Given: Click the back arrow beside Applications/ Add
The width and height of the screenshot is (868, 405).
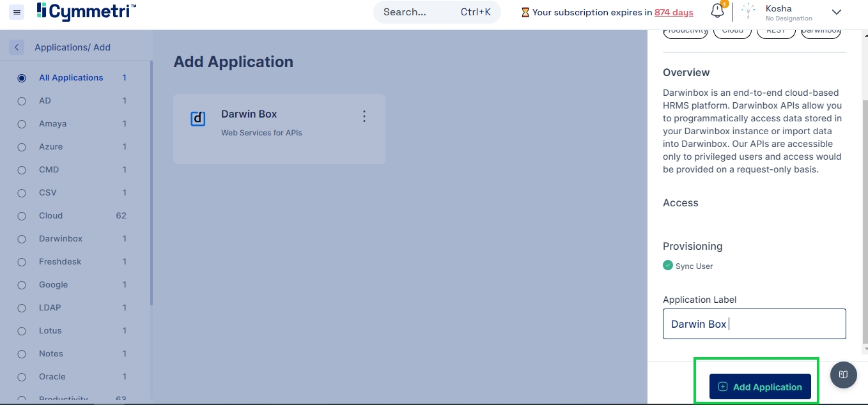Looking at the screenshot, I should 17,47.
